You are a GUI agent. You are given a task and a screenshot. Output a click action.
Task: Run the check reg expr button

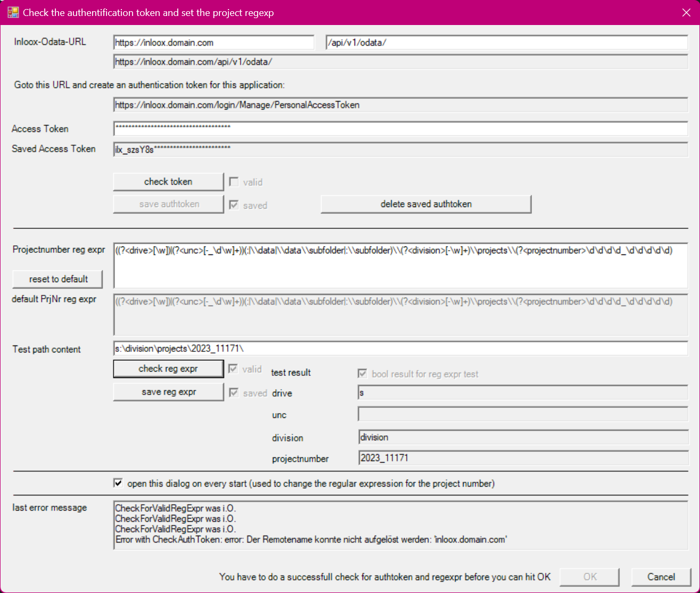pos(168,368)
